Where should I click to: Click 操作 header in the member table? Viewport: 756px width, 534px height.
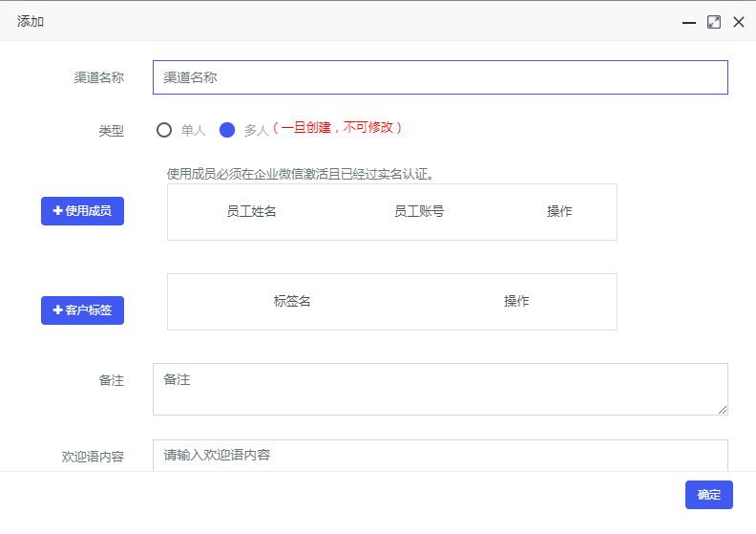point(559,211)
